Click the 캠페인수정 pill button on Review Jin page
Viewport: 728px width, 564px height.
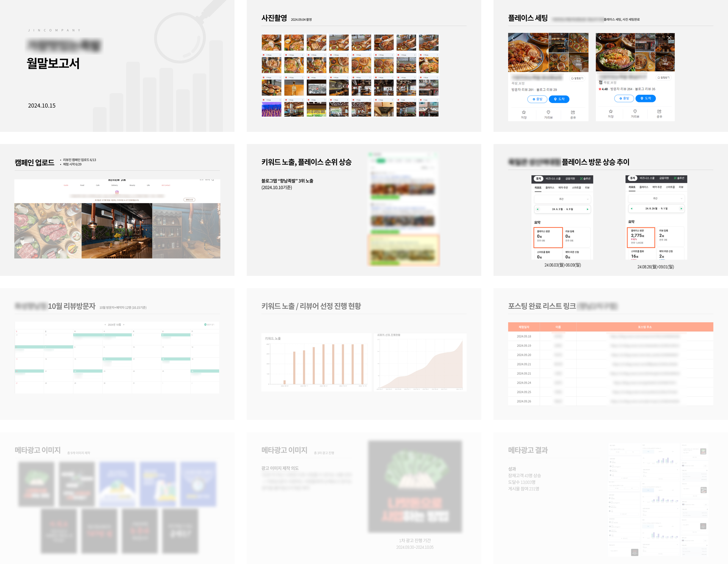(189, 200)
